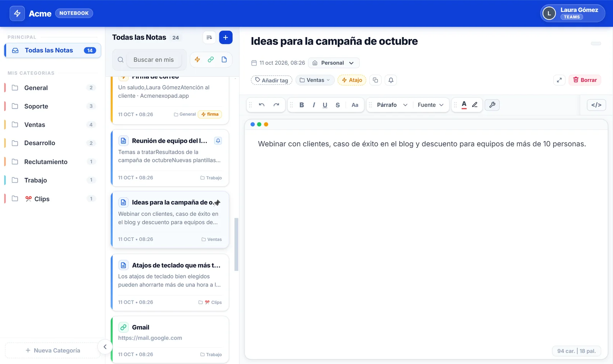Click the duplicate note icon
Image resolution: width=613 pixels, height=364 pixels.
(375, 80)
